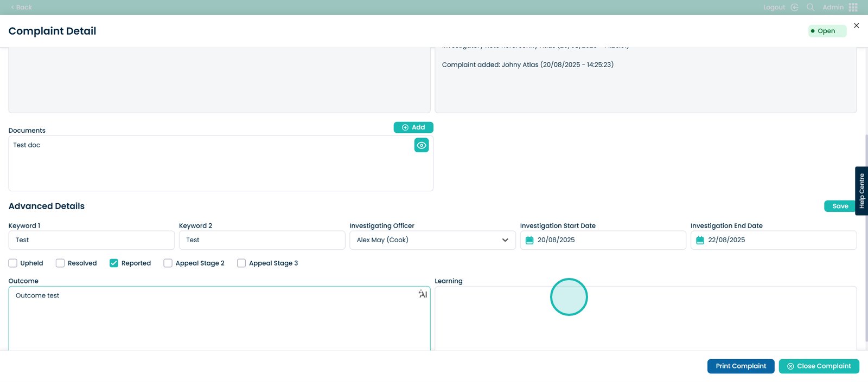Open the Investigation Start Date calendar icon
Viewport: 868px width, 382px height.
(529, 241)
